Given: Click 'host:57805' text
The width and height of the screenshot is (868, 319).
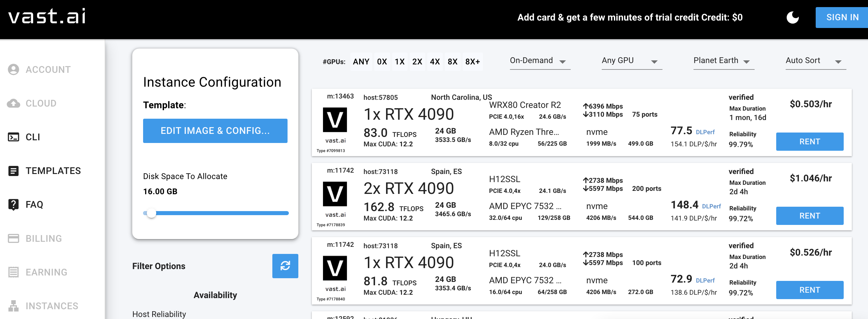Looking at the screenshot, I should click(381, 97).
